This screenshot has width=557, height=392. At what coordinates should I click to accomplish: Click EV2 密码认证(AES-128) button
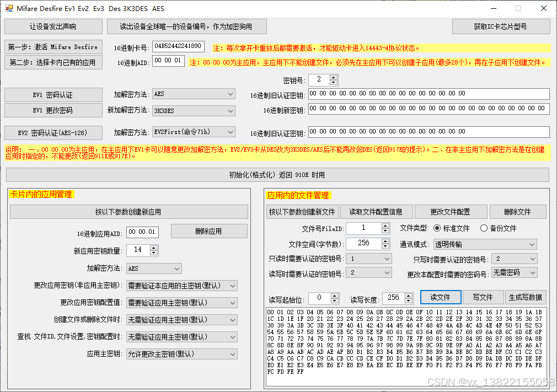(x=53, y=133)
